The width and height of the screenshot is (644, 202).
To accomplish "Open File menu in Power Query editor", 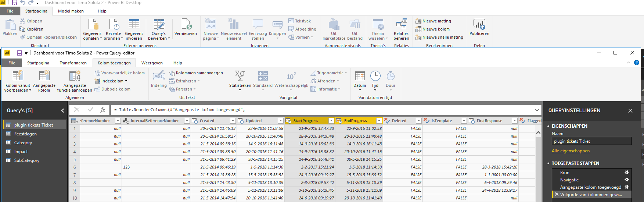I will click(x=12, y=63).
